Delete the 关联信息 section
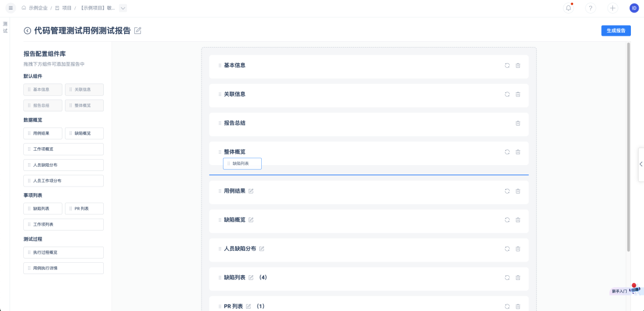Image resolution: width=644 pixels, height=311 pixels. click(518, 94)
